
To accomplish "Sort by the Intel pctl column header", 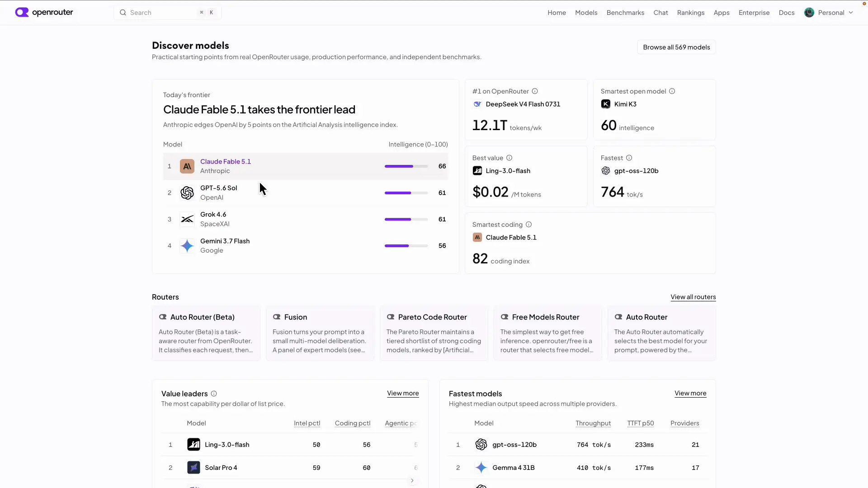I will coord(307,423).
